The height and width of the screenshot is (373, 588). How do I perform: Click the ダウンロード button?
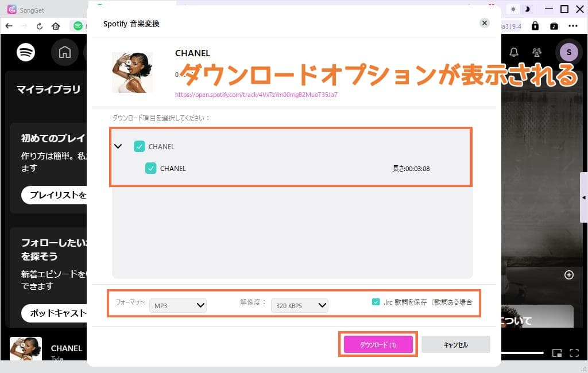click(378, 344)
